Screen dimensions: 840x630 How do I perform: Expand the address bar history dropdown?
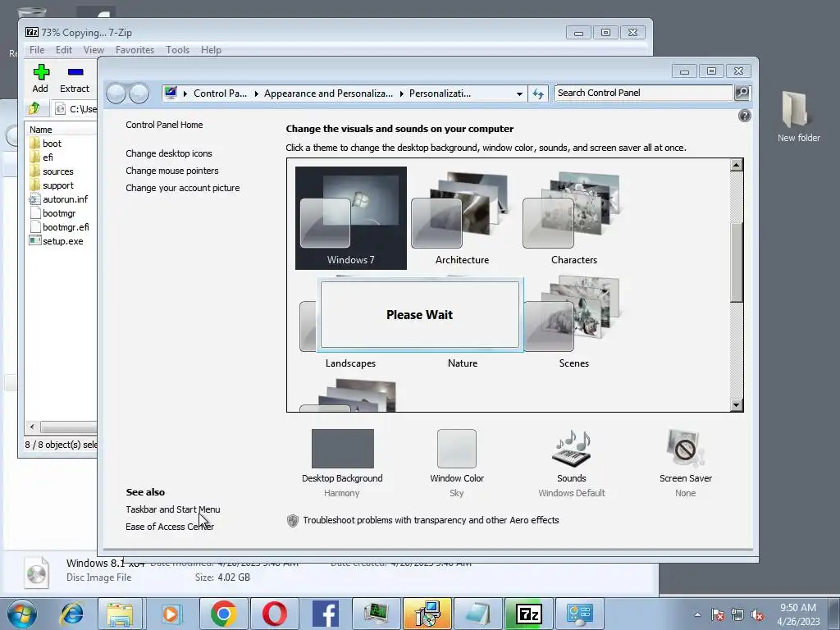click(x=519, y=94)
